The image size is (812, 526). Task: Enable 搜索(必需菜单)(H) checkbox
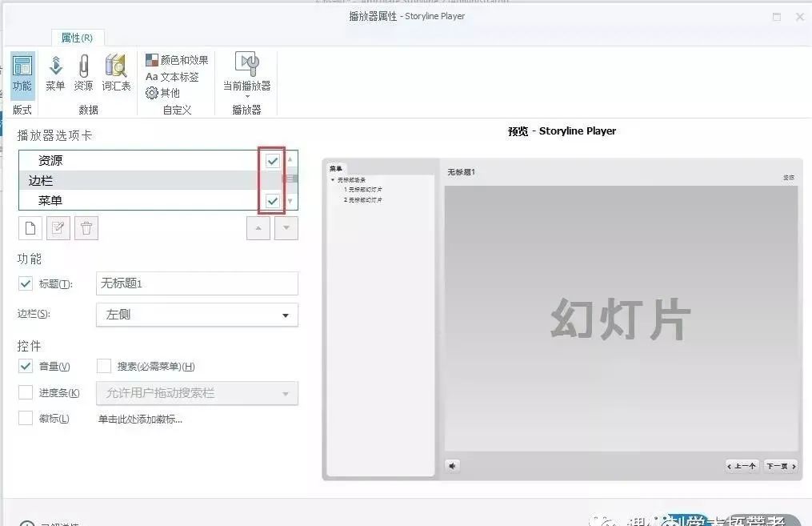pyautogui.click(x=104, y=366)
